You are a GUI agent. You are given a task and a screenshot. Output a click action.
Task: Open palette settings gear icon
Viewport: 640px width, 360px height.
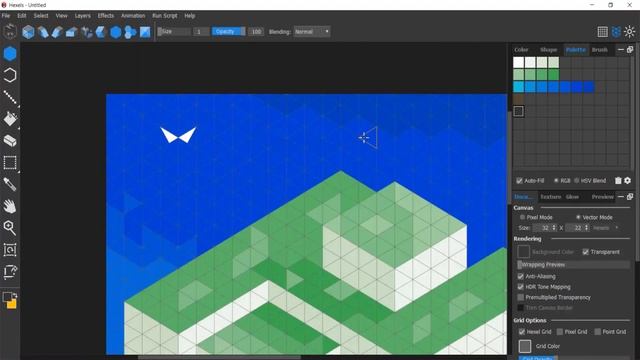click(627, 180)
